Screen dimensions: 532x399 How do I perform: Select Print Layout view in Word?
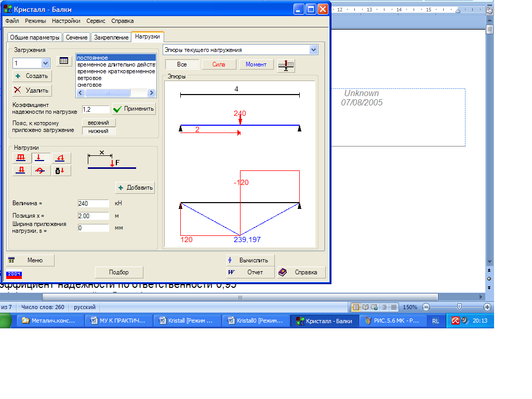(x=355, y=308)
